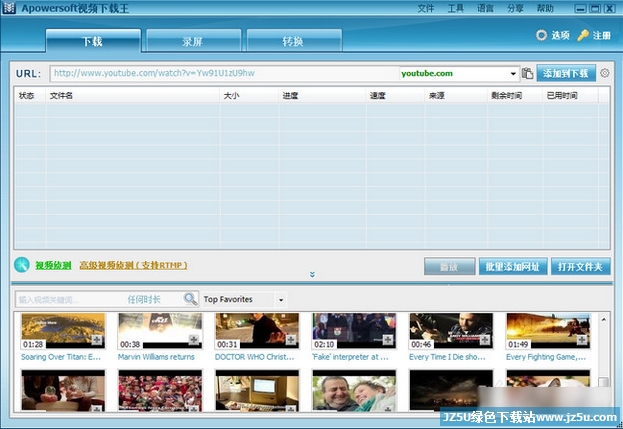Sort by 状态 column header
Viewport: 623px width, 429px height.
tap(31, 96)
